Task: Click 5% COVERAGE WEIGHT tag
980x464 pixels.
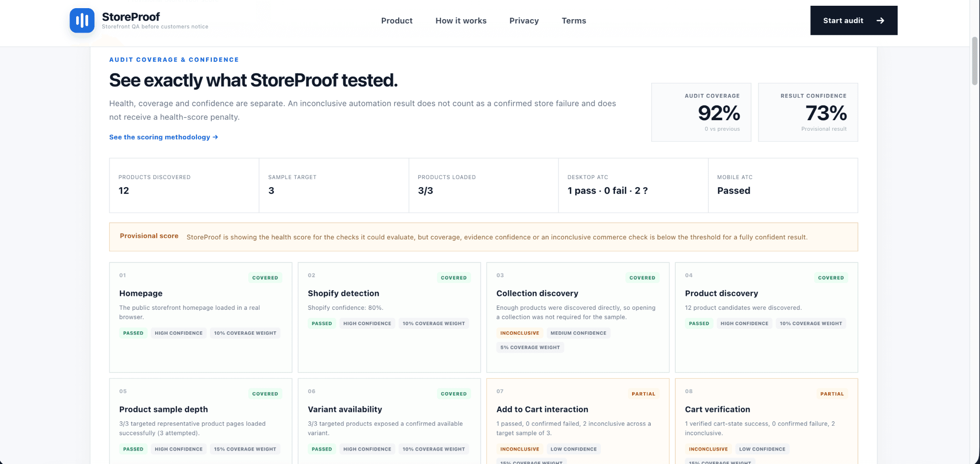Action: click(530, 347)
